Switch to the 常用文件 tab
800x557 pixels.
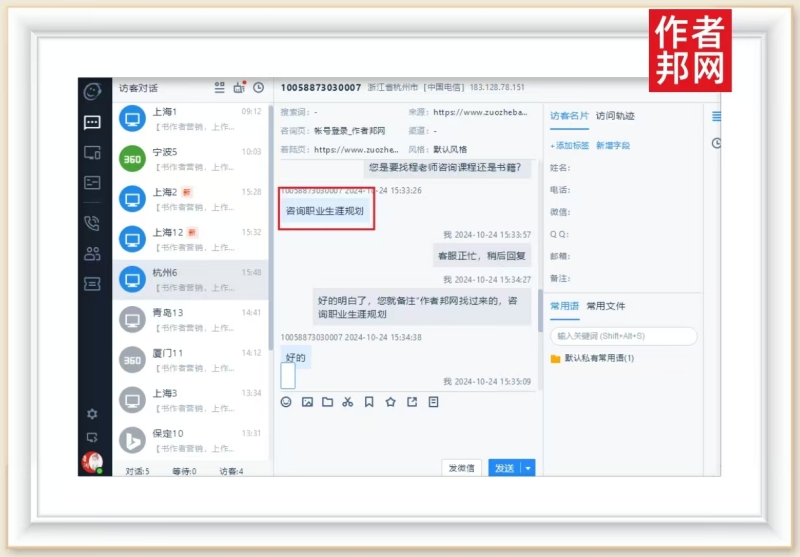[606, 306]
